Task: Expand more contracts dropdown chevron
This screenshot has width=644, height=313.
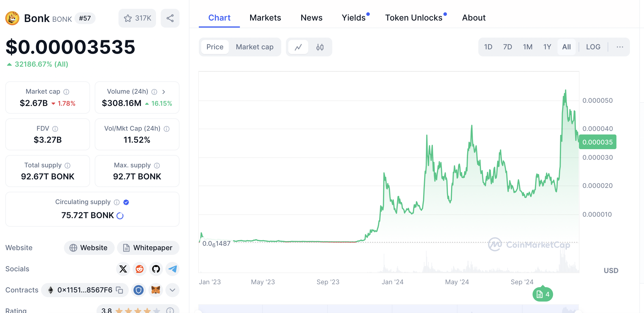Action: click(x=172, y=290)
